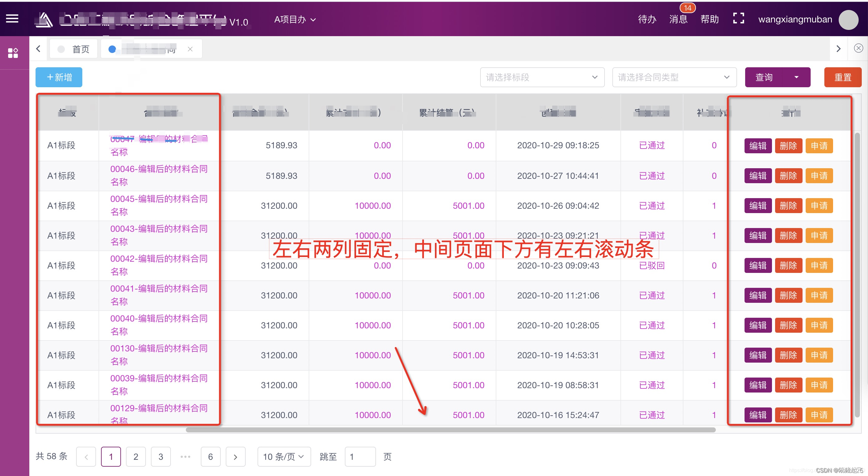The width and height of the screenshot is (868, 476).
Task: Open the 请选择标段 select box
Action: click(x=542, y=78)
